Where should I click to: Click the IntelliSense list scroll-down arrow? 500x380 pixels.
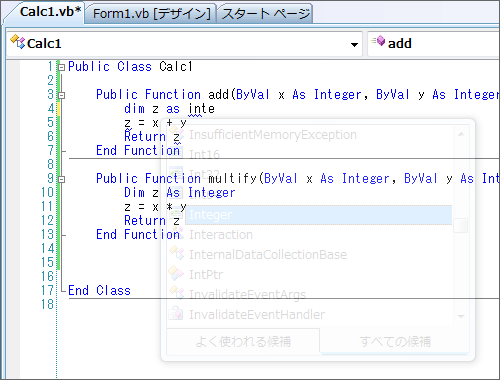click(x=461, y=316)
